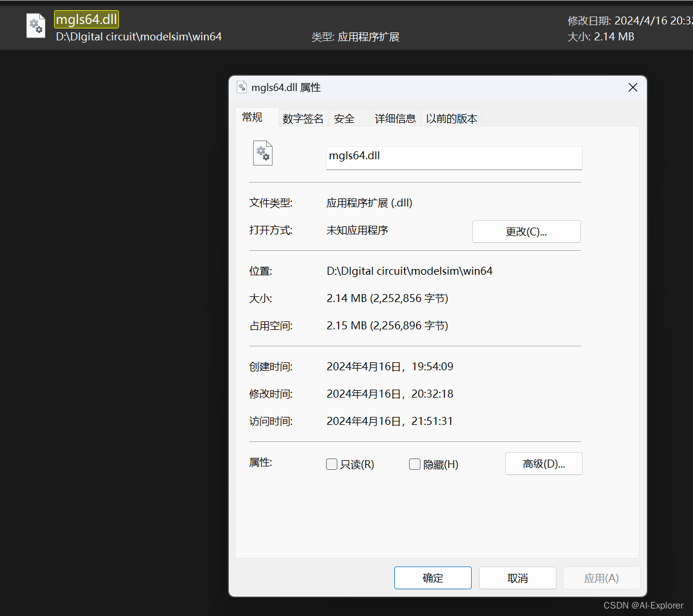Click the 更改(C)... button to change open method
693x616 pixels.
(526, 231)
